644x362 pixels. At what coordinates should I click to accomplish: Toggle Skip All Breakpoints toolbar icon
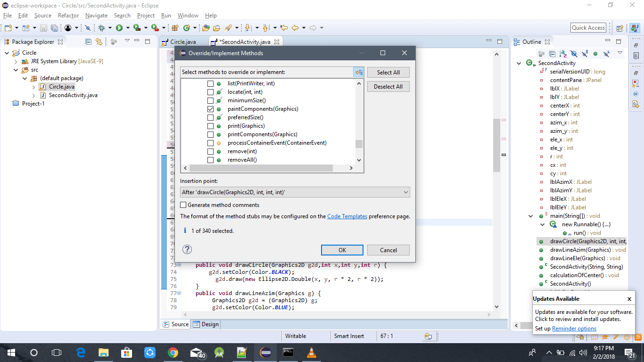(x=88, y=27)
